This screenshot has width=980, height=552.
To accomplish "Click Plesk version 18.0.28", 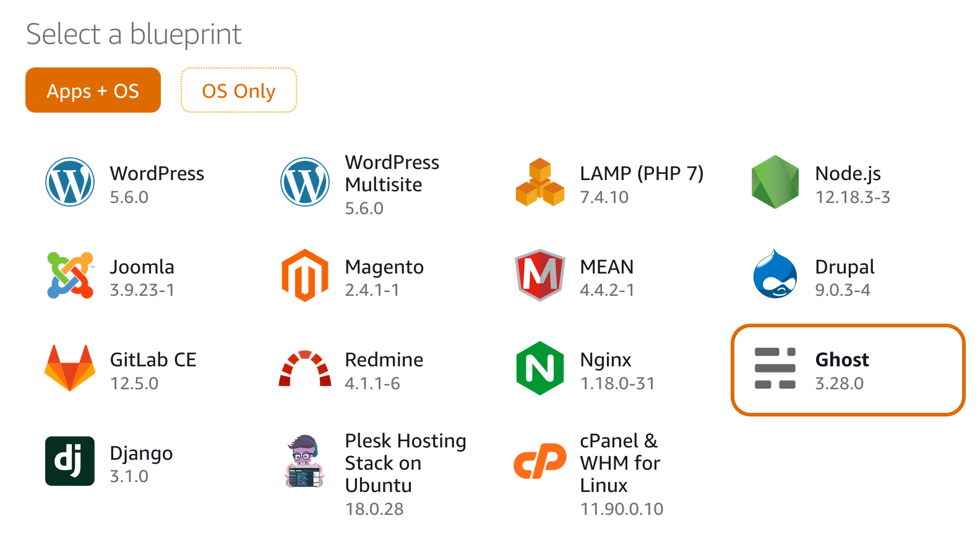I will (x=374, y=509).
